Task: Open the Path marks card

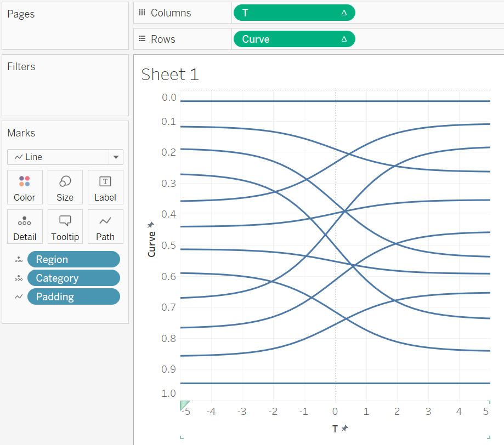Action: click(105, 227)
